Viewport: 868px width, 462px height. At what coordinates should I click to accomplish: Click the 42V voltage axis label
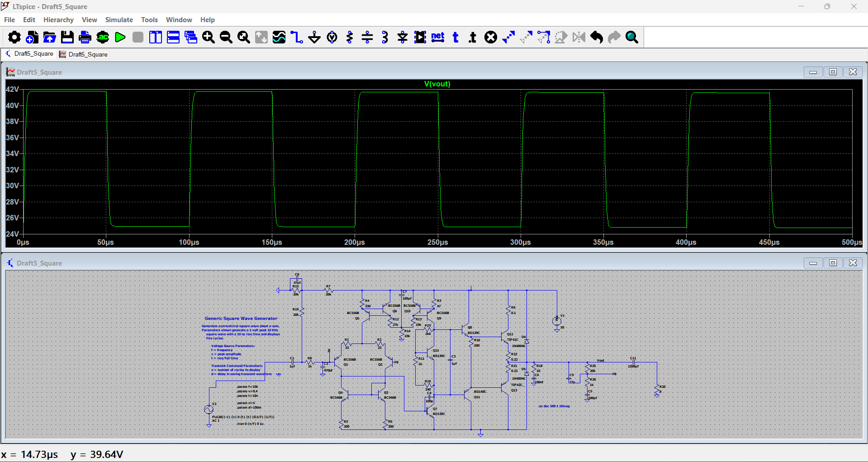(13, 90)
